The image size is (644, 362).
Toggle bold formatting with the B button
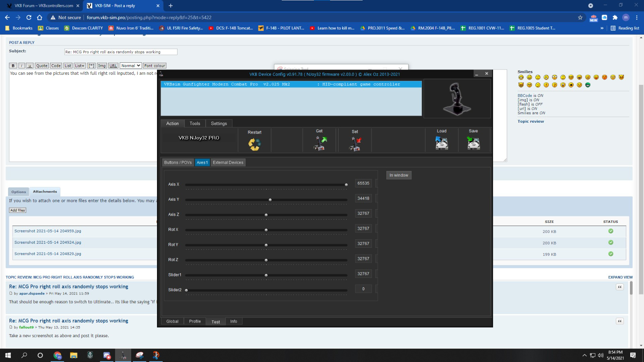point(13,66)
